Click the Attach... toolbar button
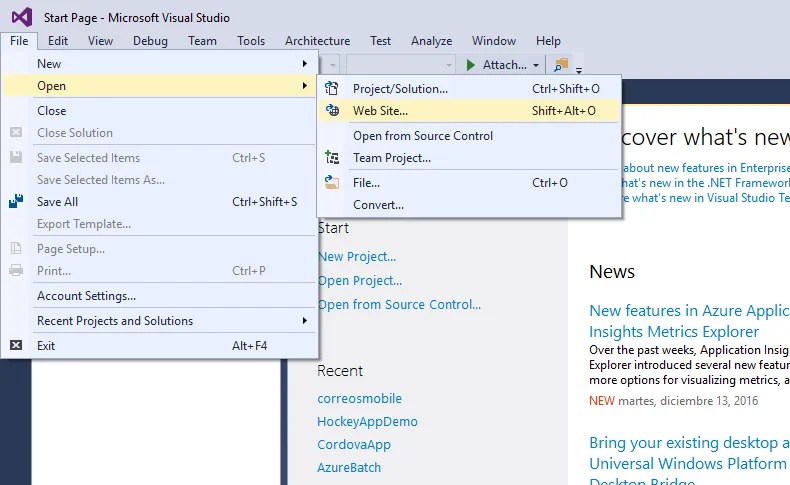 498,65
